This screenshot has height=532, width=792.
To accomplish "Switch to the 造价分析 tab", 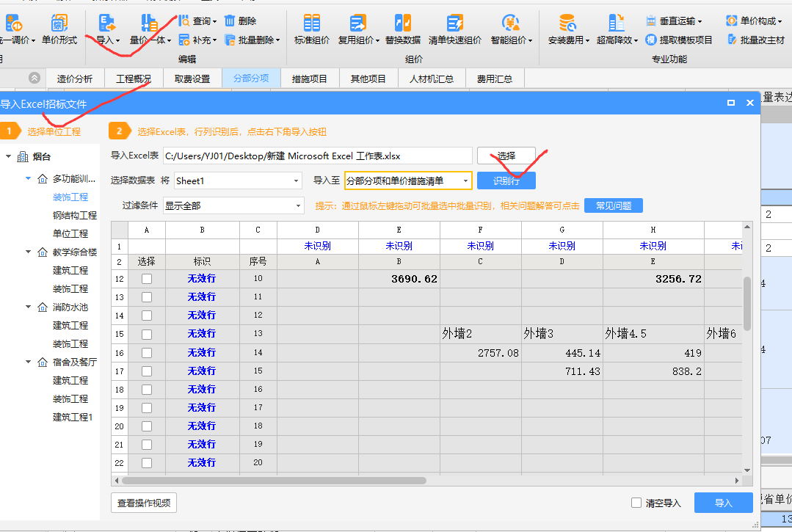I will pyautogui.click(x=75, y=79).
